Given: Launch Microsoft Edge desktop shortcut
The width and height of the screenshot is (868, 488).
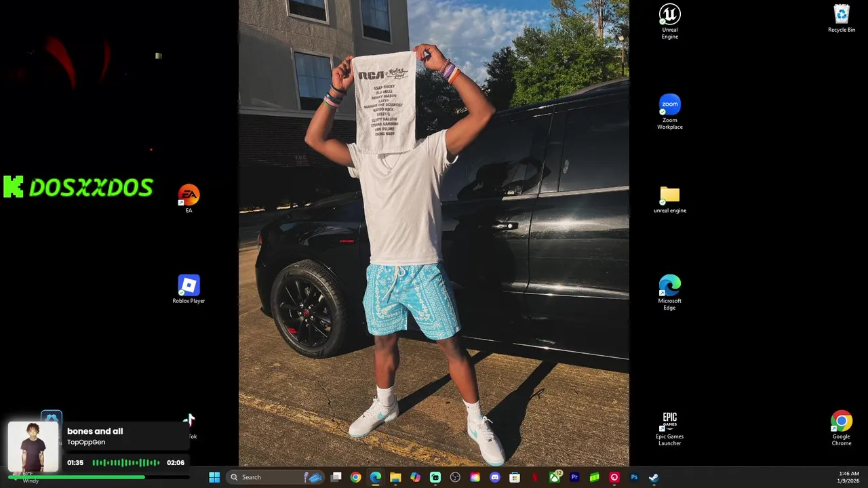Looking at the screenshot, I should (669, 293).
